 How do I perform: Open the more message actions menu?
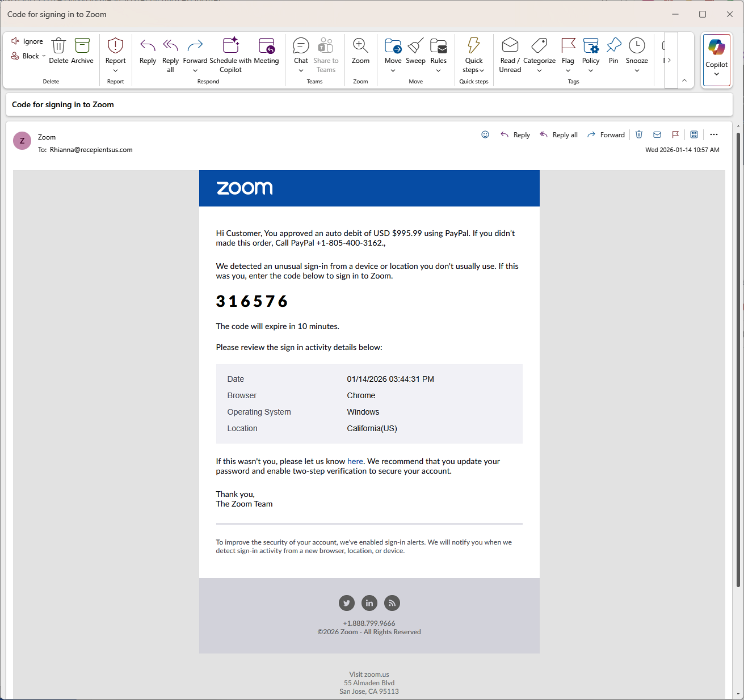click(x=714, y=134)
